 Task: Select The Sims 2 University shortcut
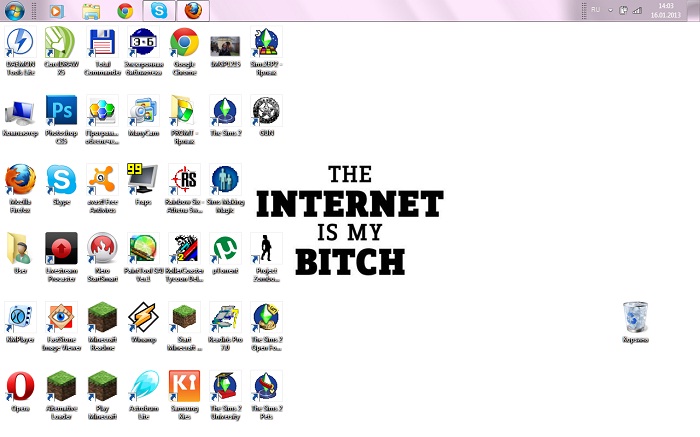tap(225, 386)
